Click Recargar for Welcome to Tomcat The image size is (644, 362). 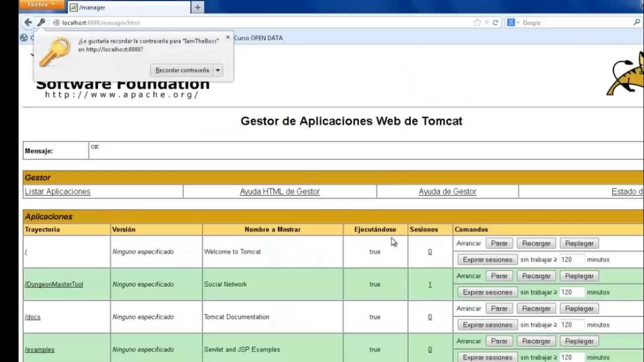click(x=536, y=243)
